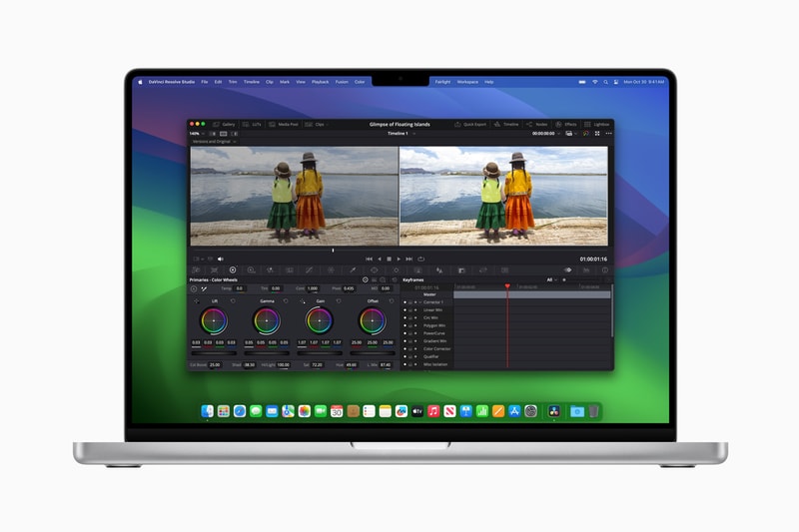Open the Gallery panel

tap(224, 124)
